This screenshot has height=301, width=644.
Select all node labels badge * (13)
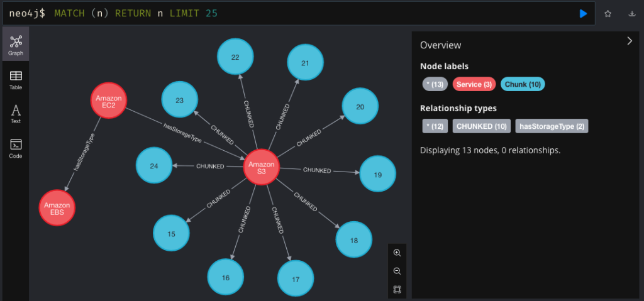pyautogui.click(x=435, y=84)
